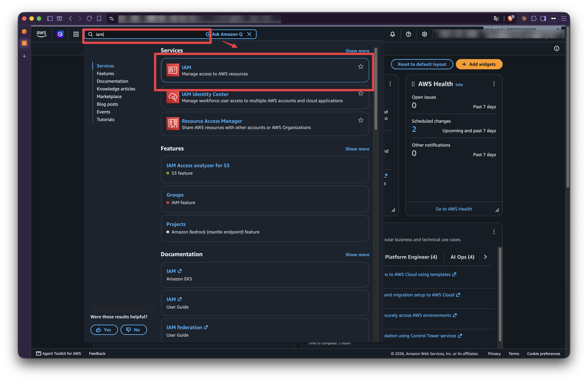
Task: Open the Resource Access Manager result
Action: pos(265,124)
